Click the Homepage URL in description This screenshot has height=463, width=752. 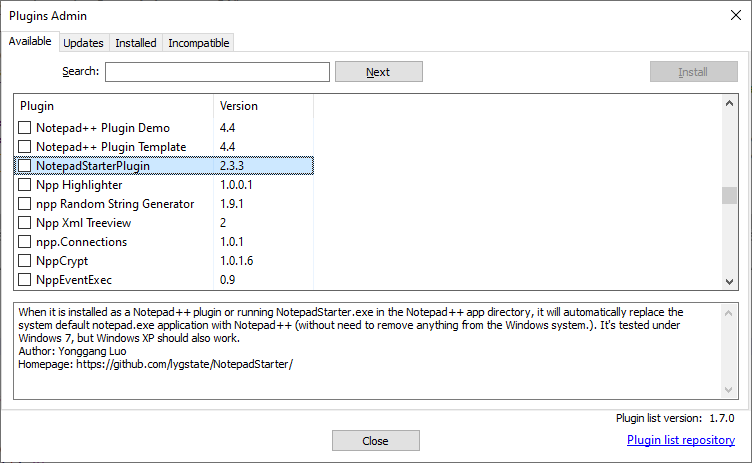point(184,364)
